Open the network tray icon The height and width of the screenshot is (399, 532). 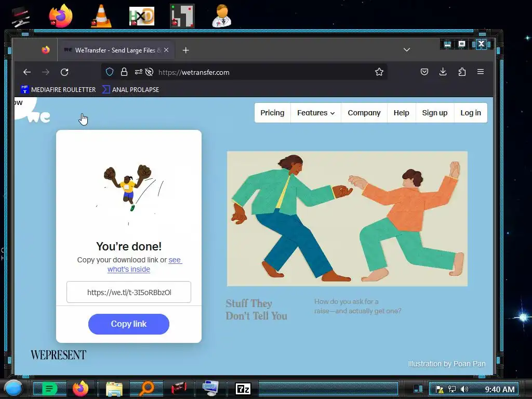click(451, 389)
